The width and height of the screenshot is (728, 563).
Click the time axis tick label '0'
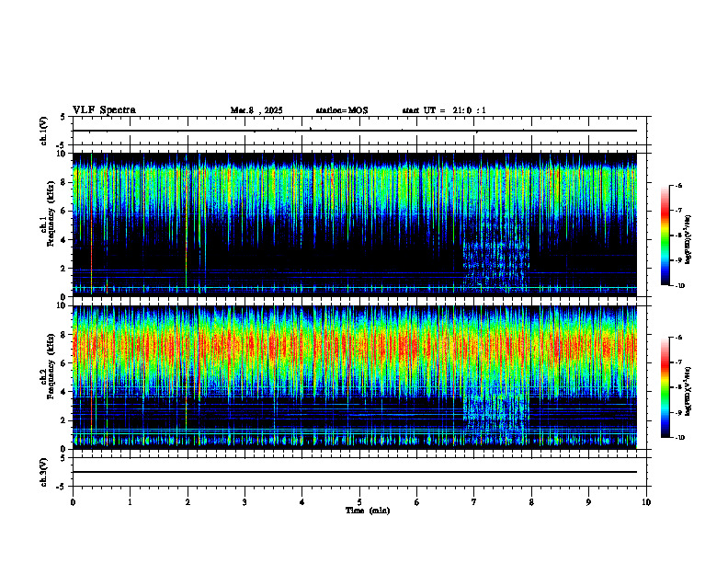tap(73, 502)
